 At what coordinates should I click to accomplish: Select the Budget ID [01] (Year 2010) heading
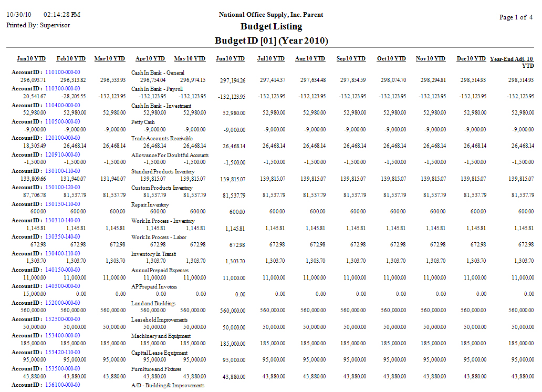(271, 41)
